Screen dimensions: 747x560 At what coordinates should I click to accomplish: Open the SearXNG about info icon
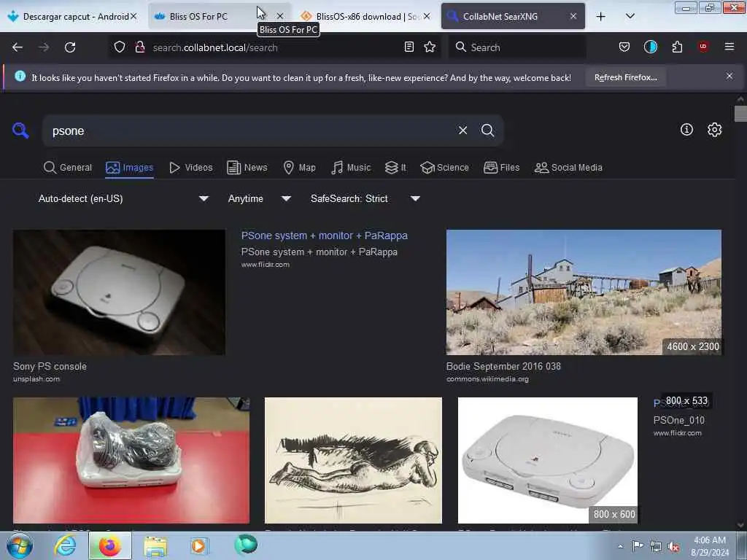coord(686,130)
